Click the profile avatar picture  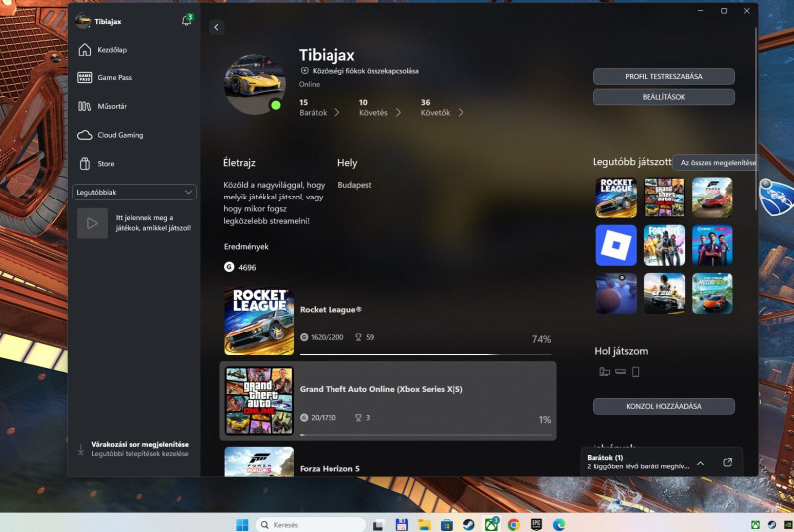tap(255, 83)
